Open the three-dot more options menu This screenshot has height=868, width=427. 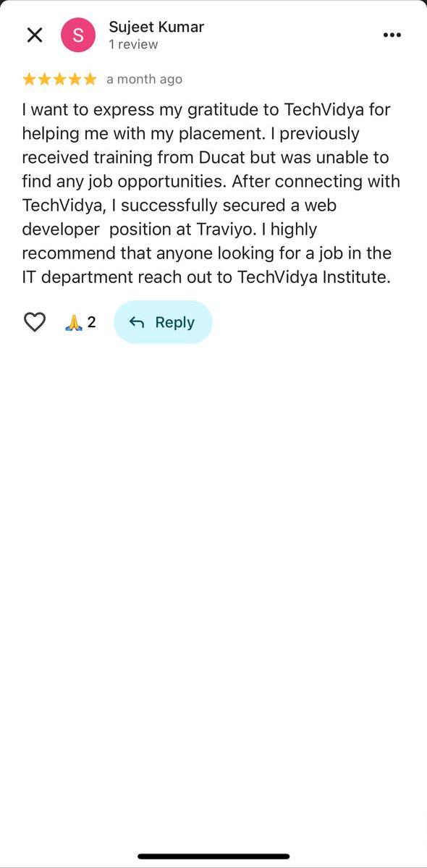click(x=392, y=35)
